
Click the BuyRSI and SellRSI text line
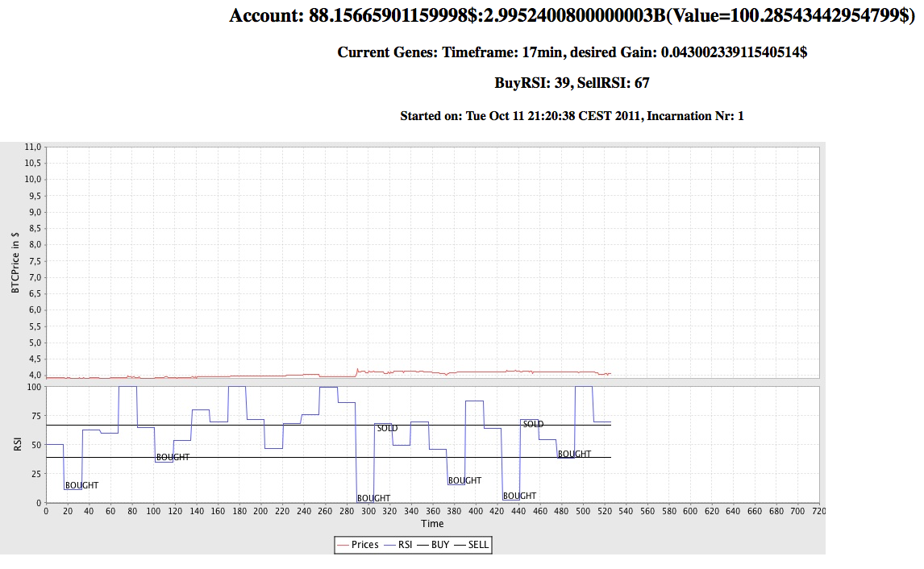click(x=572, y=83)
